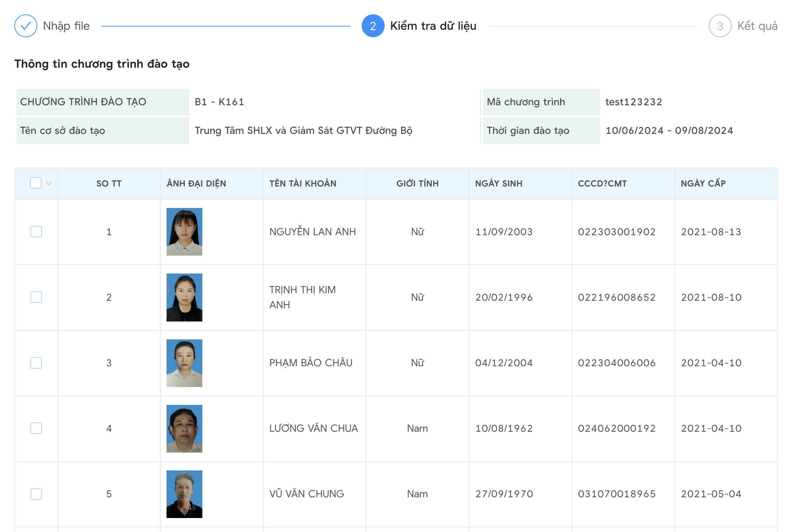Click the step 3 circle icon
The width and height of the screenshot is (790, 532).
coord(719,26)
